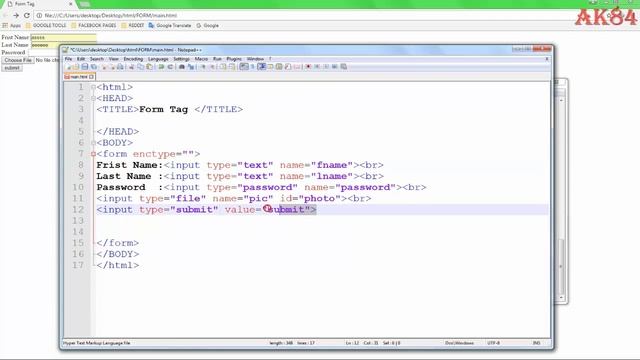Click the macro Playback icon
640x360 pixels.
tap(327, 67)
